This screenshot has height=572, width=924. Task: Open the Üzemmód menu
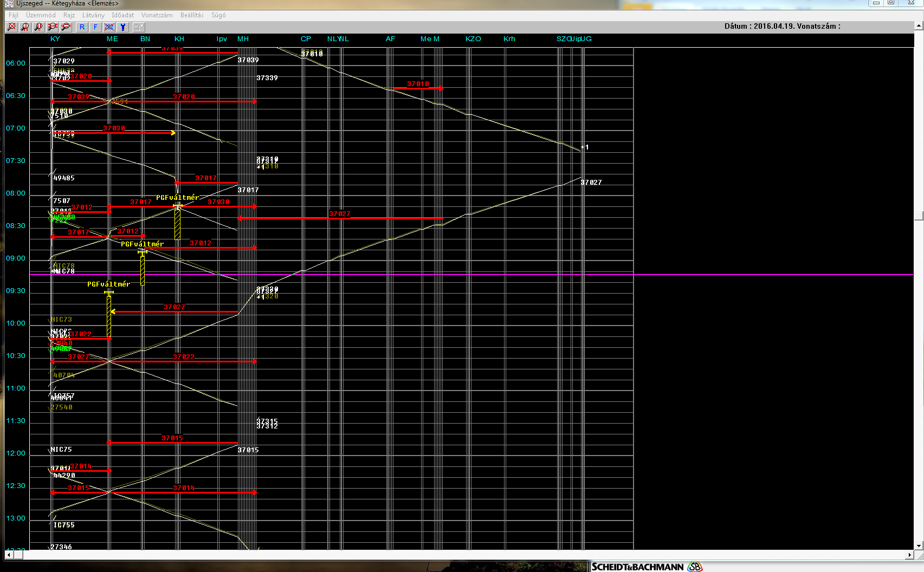point(41,15)
